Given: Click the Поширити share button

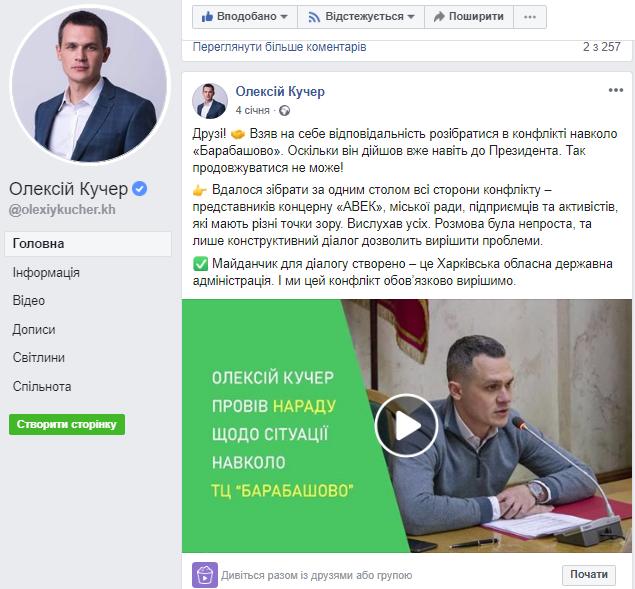Looking at the screenshot, I should [x=469, y=17].
